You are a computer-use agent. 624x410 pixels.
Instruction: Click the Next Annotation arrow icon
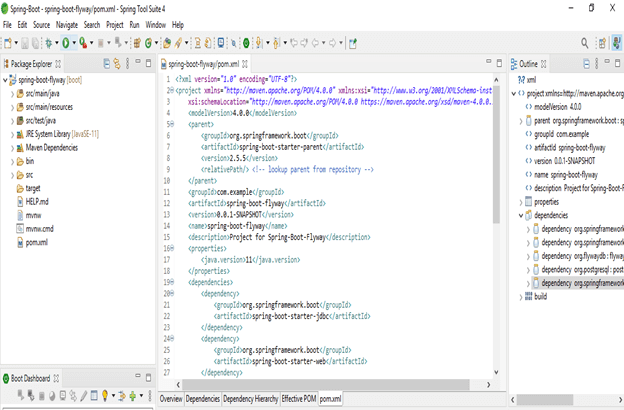(x=259, y=43)
